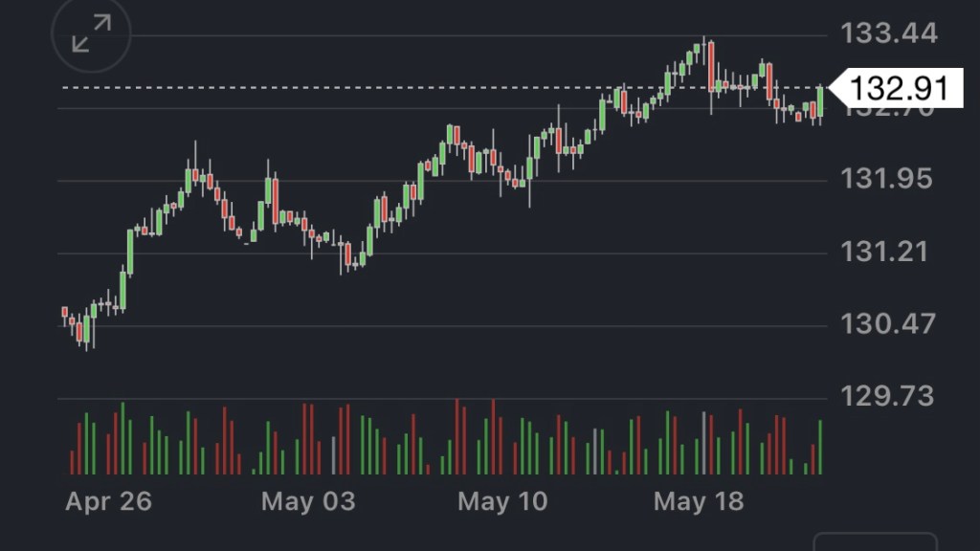Click the 131.95 price level label
980x551 pixels.
(x=886, y=179)
